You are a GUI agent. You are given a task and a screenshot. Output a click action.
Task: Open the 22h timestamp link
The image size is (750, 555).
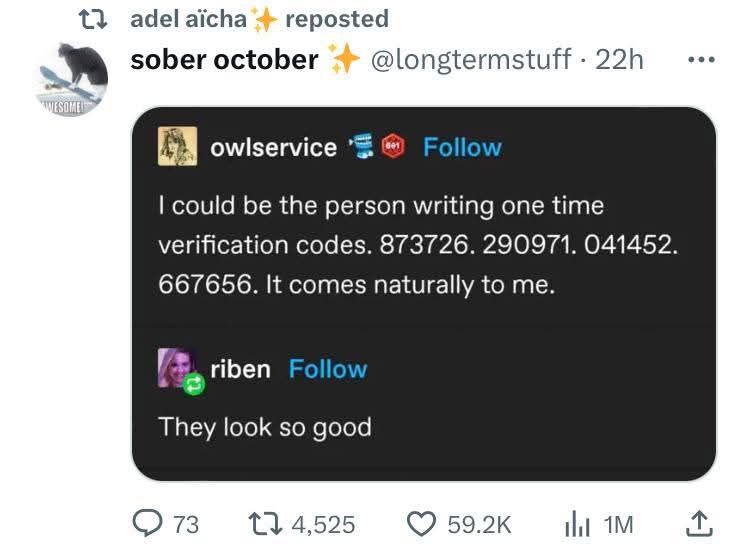coord(619,59)
